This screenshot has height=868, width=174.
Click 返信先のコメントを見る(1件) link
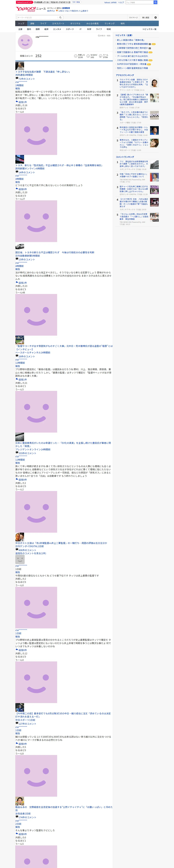[x=30, y=553]
